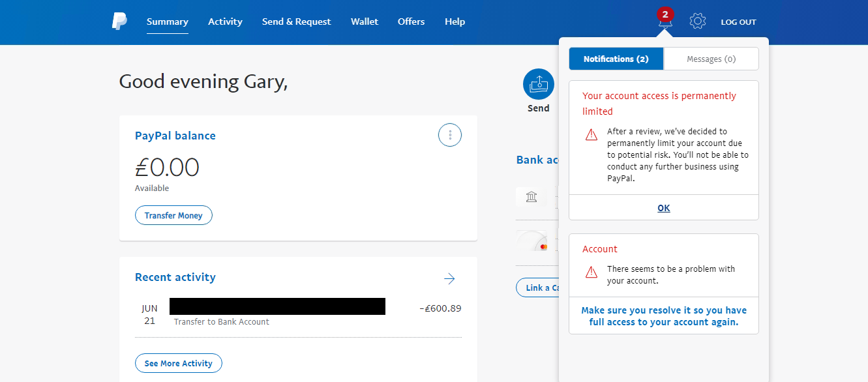Click the Send money icon
The image size is (868, 382).
(539, 84)
